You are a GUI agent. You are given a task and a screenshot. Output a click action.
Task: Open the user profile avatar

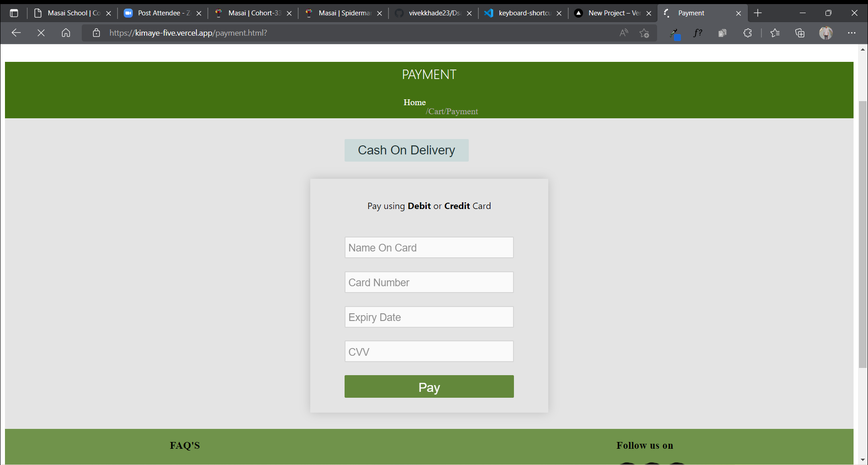point(826,33)
